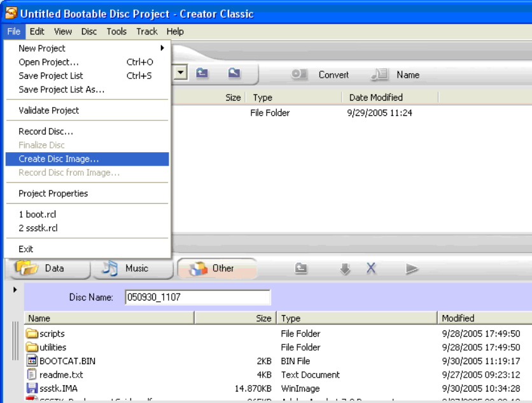Click the ssstk.IMA floppy icon
Viewport: 532px width, 403px height.
(x=32, y=388)
